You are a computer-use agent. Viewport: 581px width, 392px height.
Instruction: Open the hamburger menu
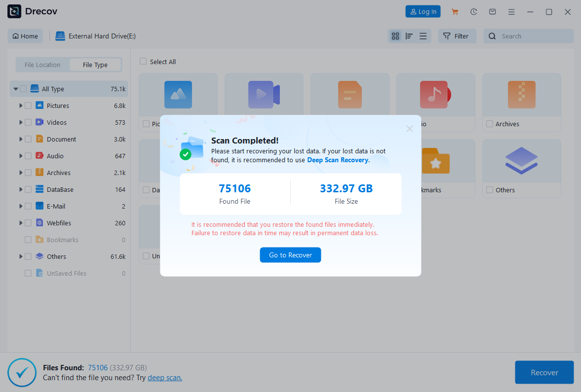[x=511, y=11]
